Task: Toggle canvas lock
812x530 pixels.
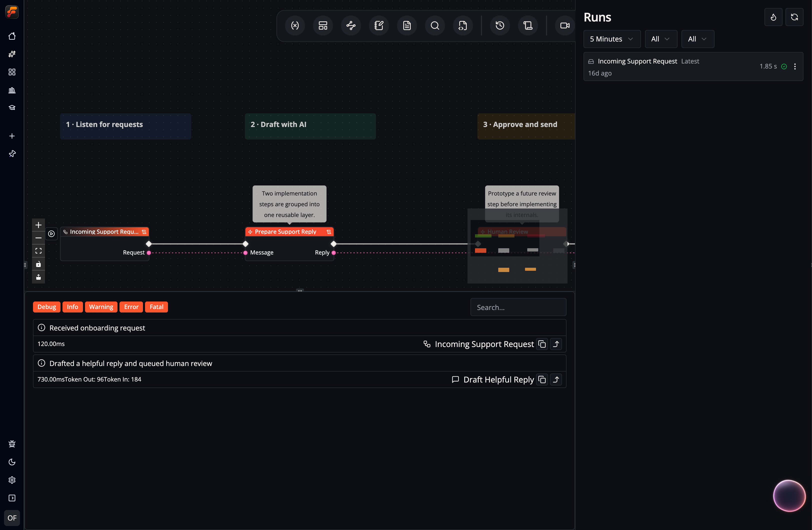Action: 38,264
